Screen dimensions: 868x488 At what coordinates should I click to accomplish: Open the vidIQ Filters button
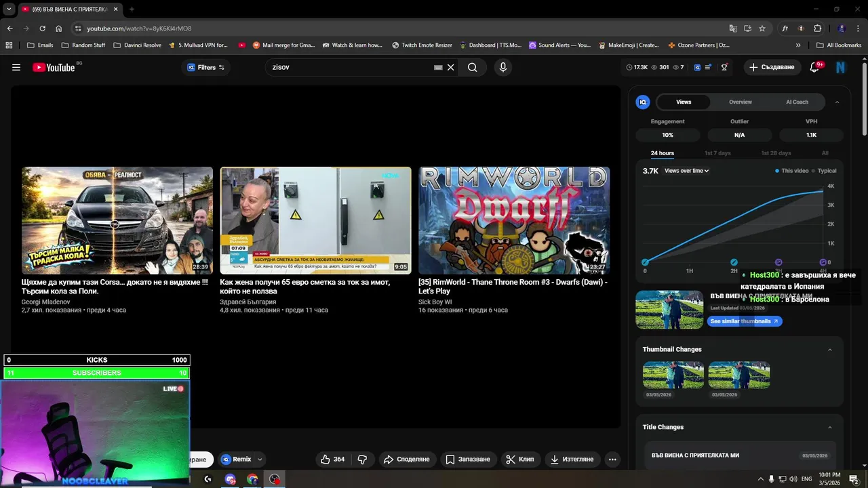coord(205,67)
